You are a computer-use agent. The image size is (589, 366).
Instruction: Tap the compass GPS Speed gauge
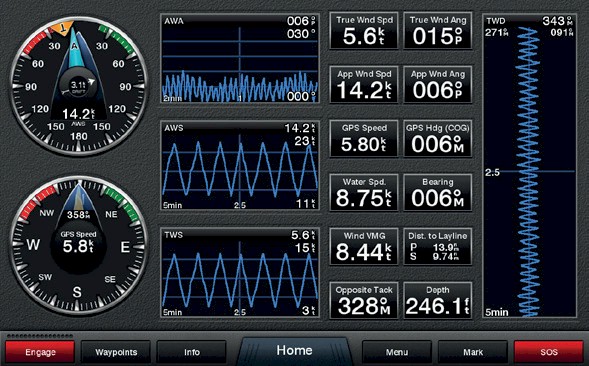[78, 246]
